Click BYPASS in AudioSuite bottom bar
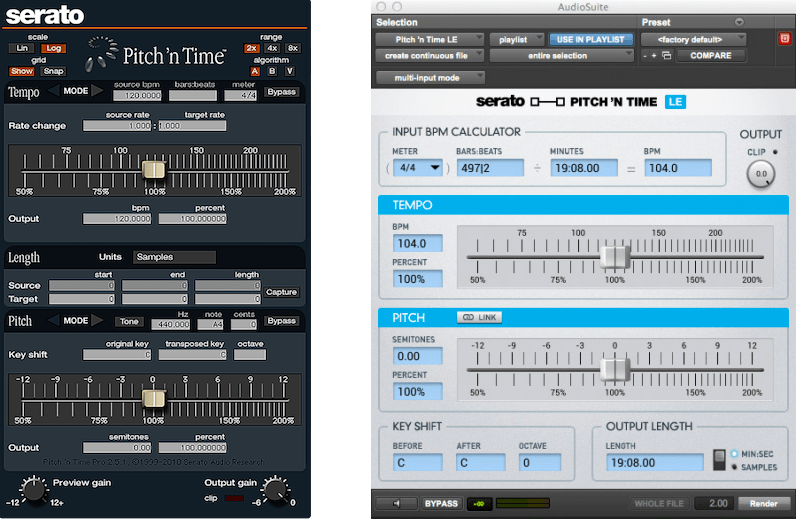The image size is (796, 519). 441,503
